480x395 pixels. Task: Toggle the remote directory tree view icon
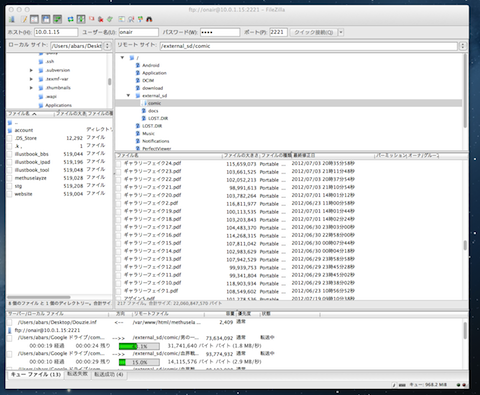[x=46, y=19]
